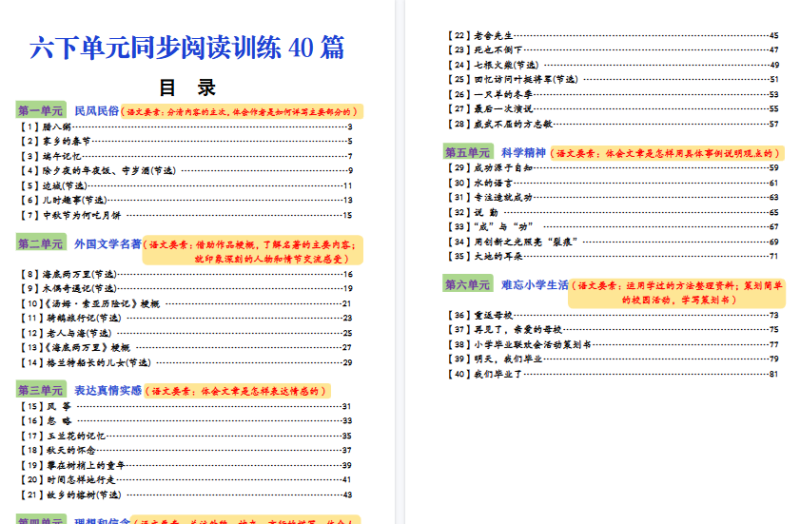Click the '难忘小学生活' unit title
This screenshot has height=524, width=800.
click(x=535, y=285)
